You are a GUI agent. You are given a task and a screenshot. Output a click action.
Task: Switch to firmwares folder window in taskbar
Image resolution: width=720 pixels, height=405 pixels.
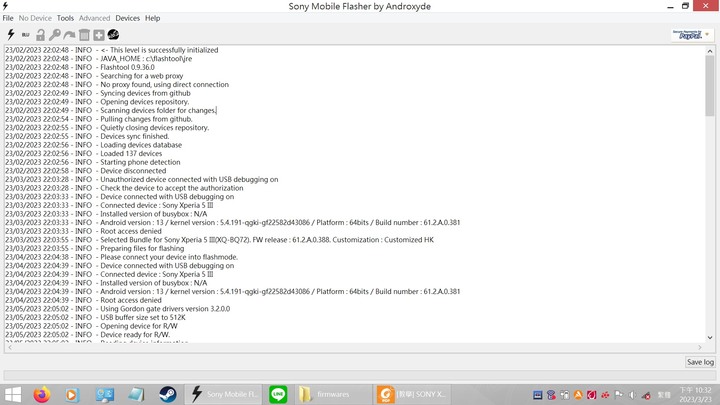(333, 394)
